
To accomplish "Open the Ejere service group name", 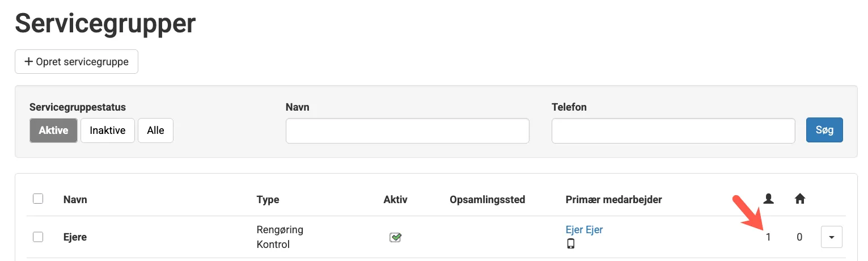I will tap(75, 237).
